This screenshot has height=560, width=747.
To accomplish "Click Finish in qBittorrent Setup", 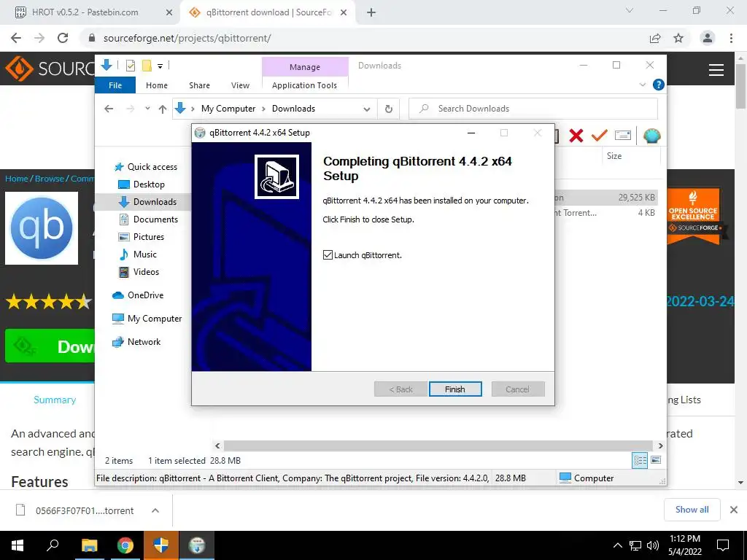I will pos(455,389).
